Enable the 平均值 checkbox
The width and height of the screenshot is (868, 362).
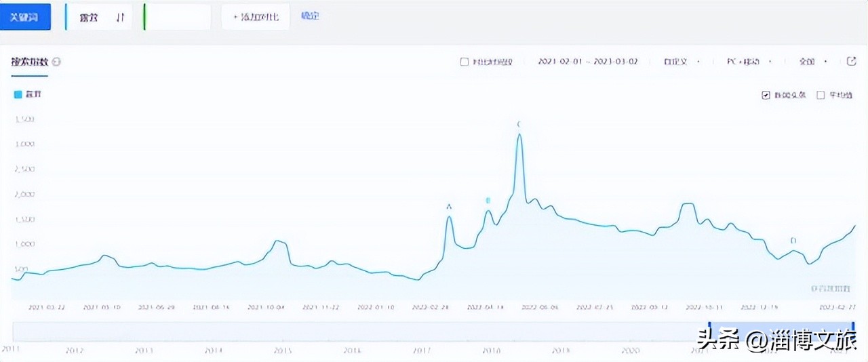(821, 95)
